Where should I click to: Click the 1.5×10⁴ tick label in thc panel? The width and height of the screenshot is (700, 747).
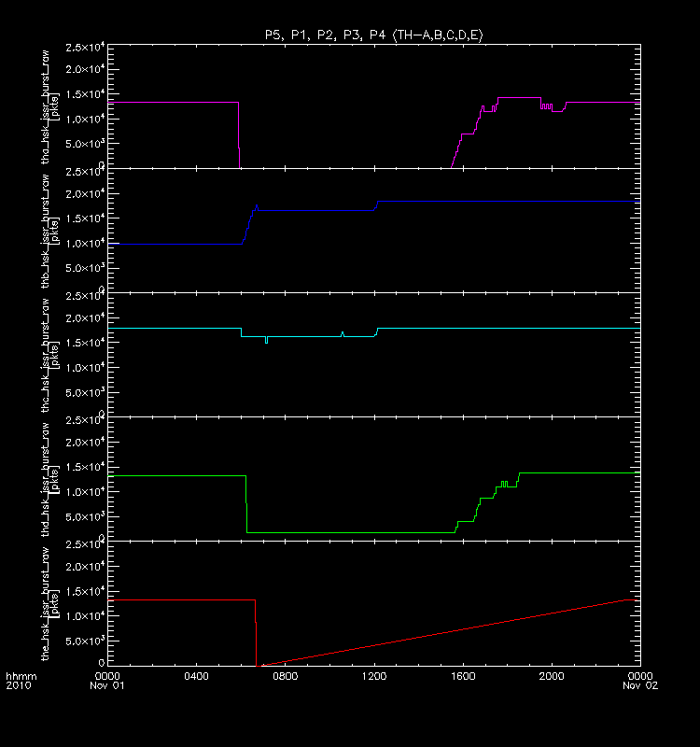click(x=85, y=343)
